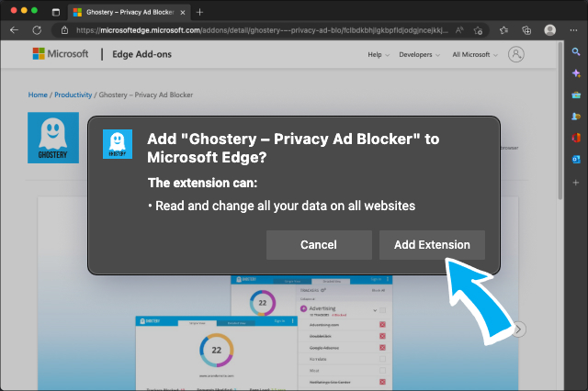Viewport: 588px width, 391px height.
Task: Open the Edge sidebar search icon
Action: 575,52
